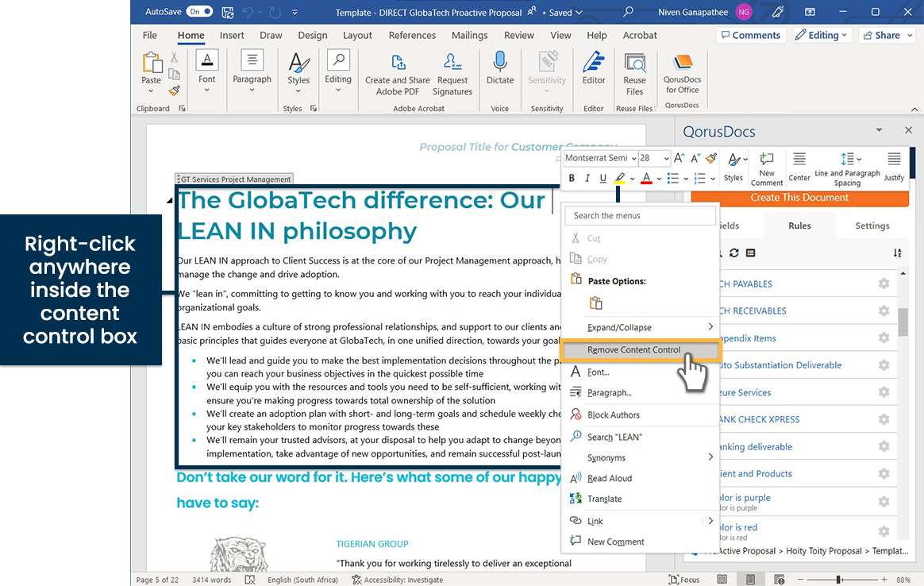Click New Comment in mini toolbar
The height and width of the screenshot is (586, 924).
pyautogui.click(x=767, y=168)
